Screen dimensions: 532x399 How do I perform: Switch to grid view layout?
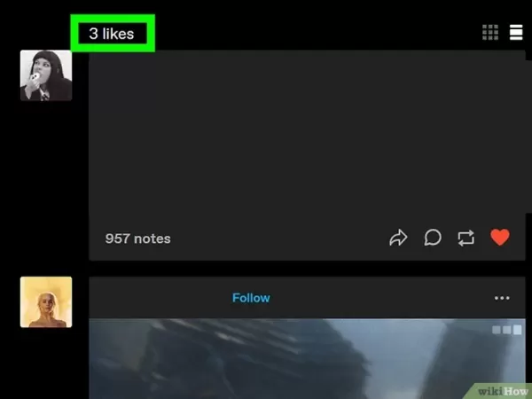[489, 33]
